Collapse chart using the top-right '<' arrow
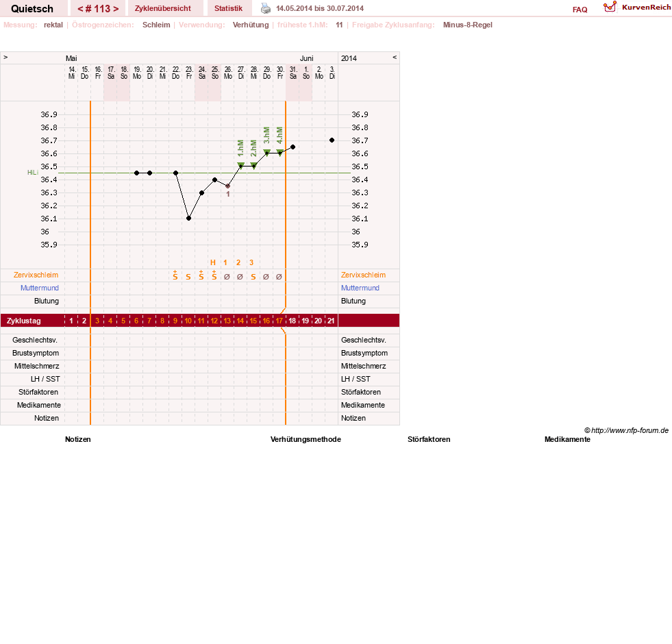Screen dimensions: 672x644 coord(395,58)
